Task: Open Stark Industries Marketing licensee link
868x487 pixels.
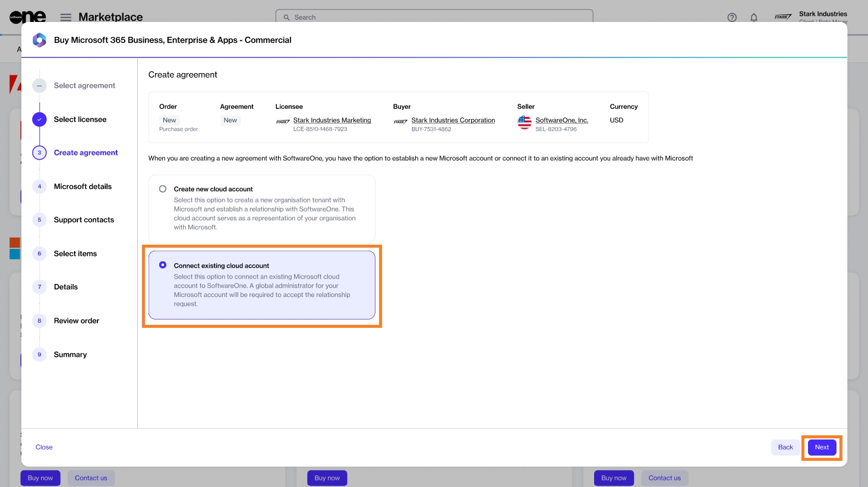Action: click(x=332, y=120)
